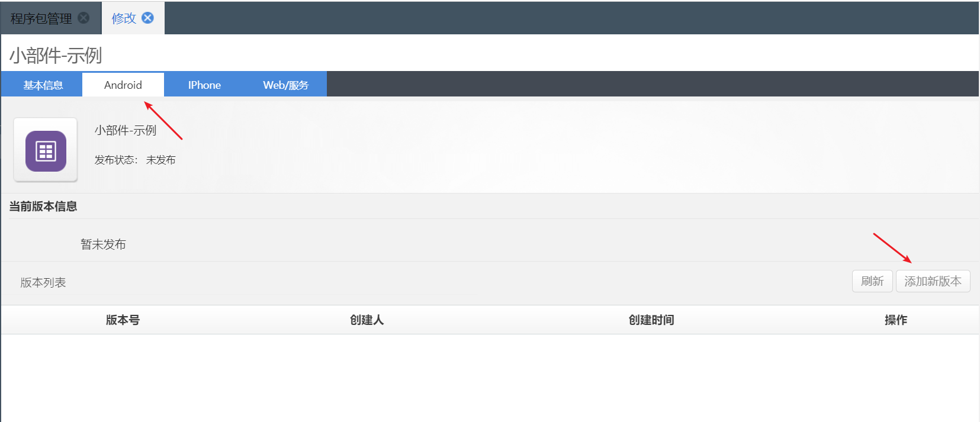The image size is (980, 422).
Task: Switch to the 程序包管理 tab
Action: tap(41, 18)
